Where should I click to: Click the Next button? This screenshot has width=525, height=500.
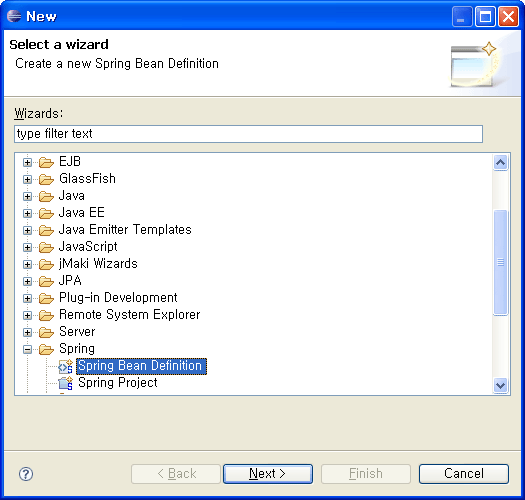268,474
